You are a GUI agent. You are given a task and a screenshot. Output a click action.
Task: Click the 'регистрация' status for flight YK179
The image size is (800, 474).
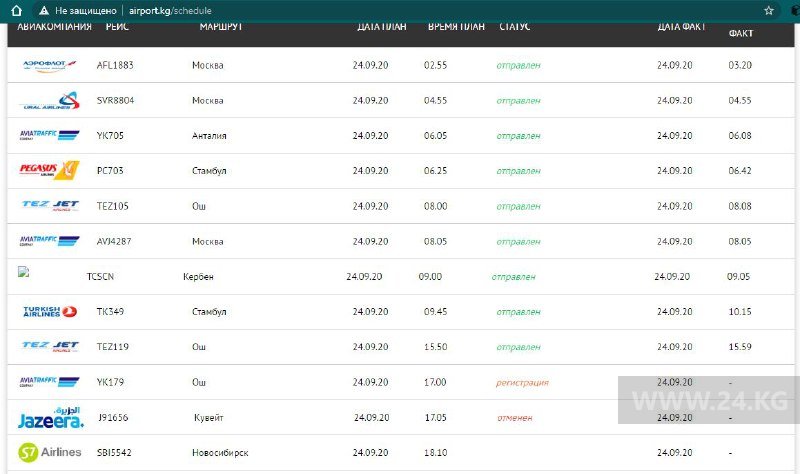(522, 382)
